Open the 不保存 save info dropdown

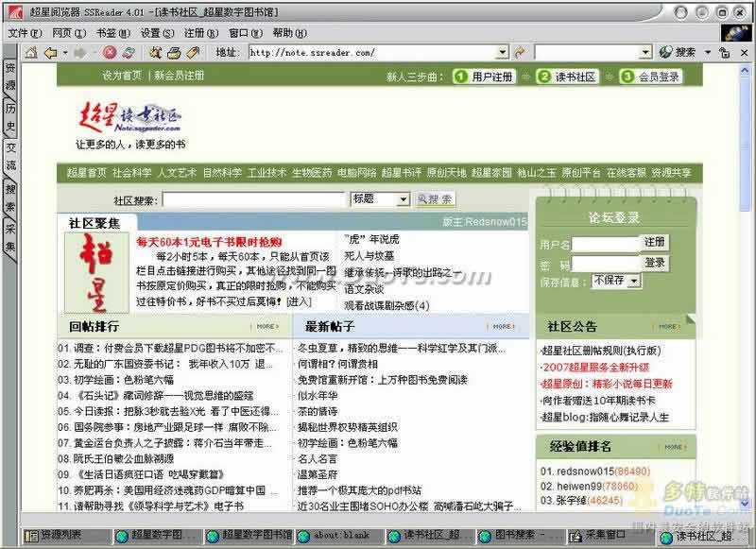coord(633,281)
